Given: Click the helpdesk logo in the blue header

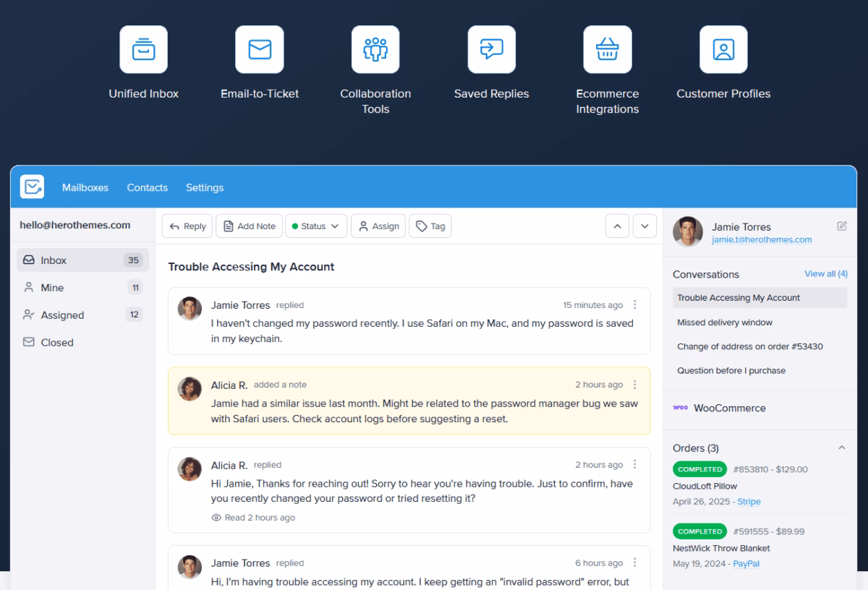Looking at the screenshot, I should pyautogui.click(x=32, y=187).
